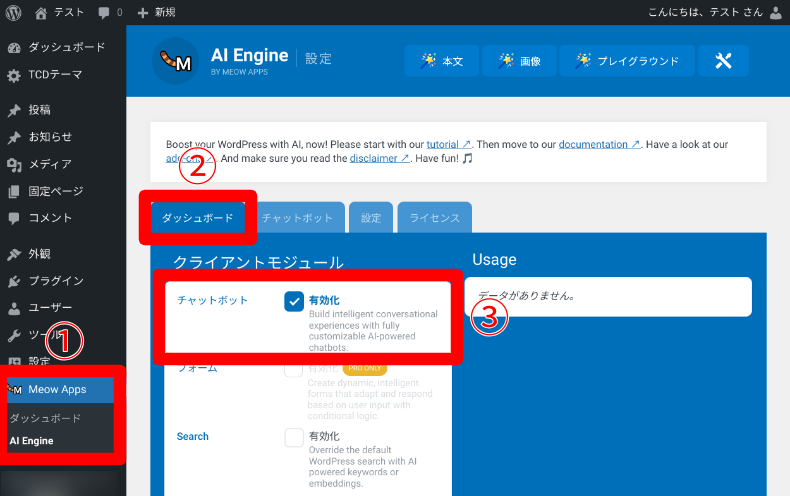Click the 外観 brush icon
790x496 pixels.
coord(14,254)
